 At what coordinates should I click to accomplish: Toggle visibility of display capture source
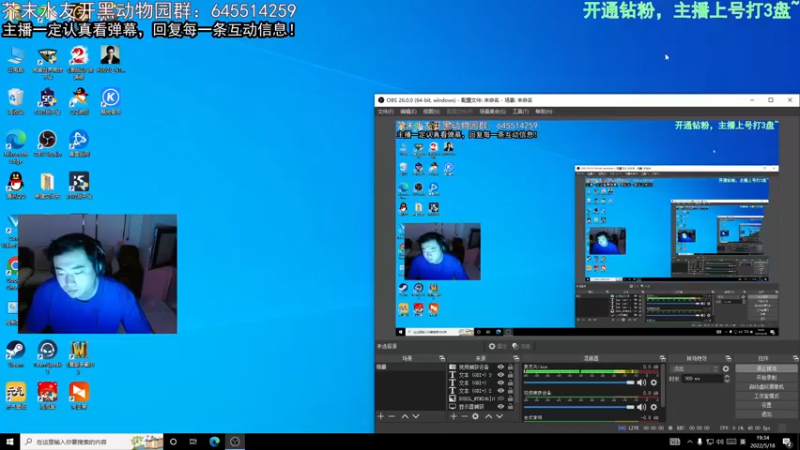(501, 407)
